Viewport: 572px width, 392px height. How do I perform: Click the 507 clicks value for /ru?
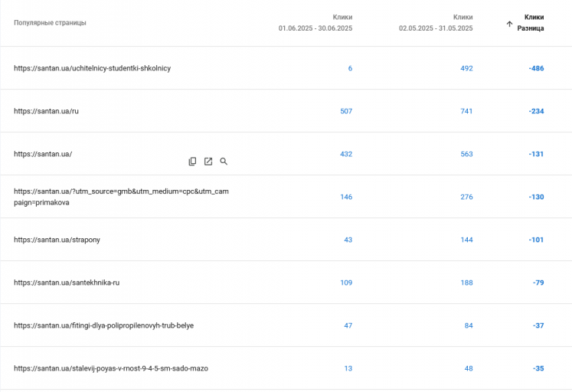click(346, 111)
